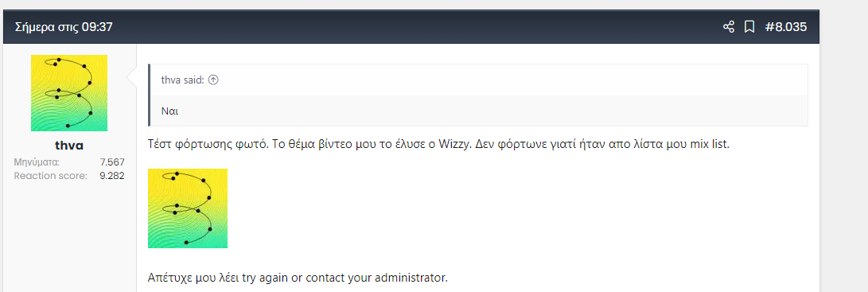The width and height of the screenshot is (868, 292).
Task: Click the timestamp Σήμερα στις 09:37
Action: [64, 26]
